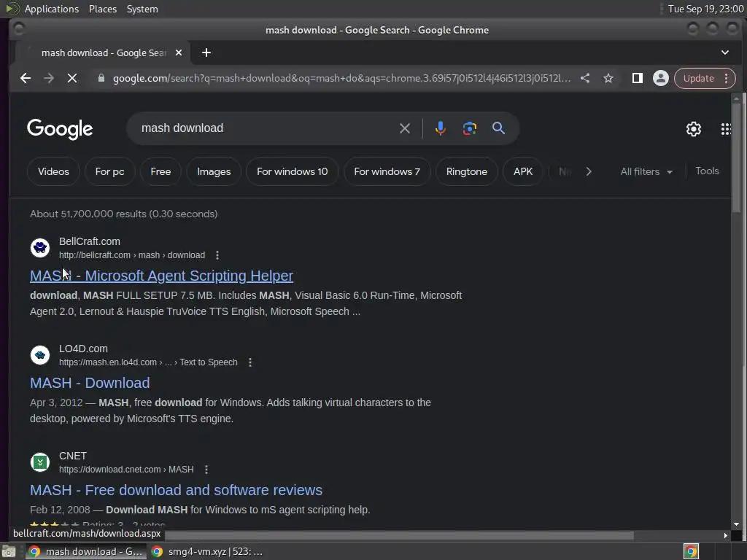Show more filter chips with the right chevron
The width and height of the screenshot is (747, 560).
point(589,171)
